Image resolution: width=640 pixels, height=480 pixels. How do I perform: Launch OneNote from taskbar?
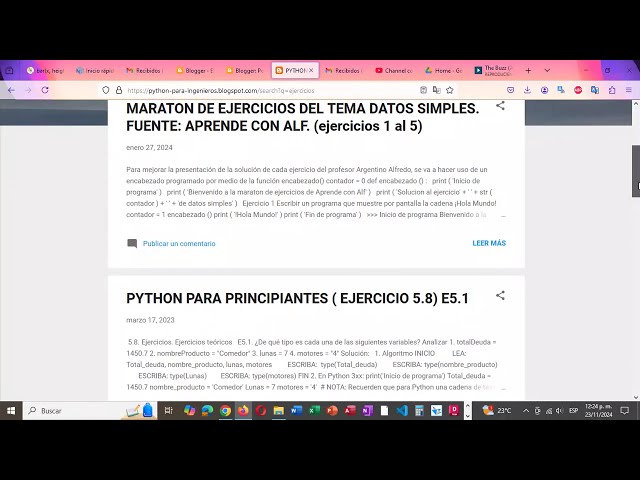pyautogui.click(x=367, y=411)
